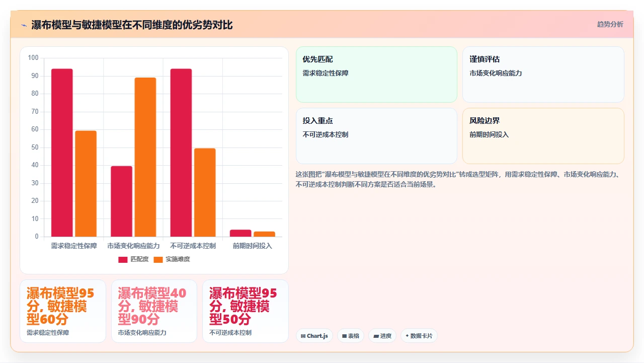
Task: Click 市场变化响应能力 text in 谨慎评估 card
Action: 496,73
